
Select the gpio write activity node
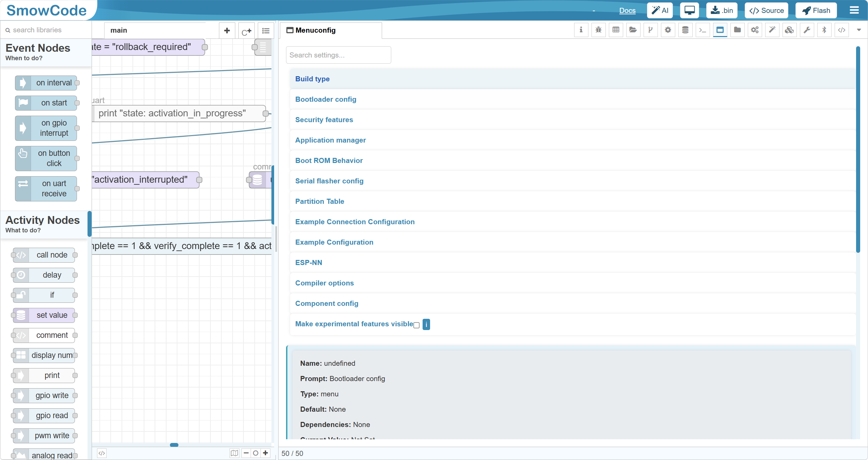pos(44,396)
